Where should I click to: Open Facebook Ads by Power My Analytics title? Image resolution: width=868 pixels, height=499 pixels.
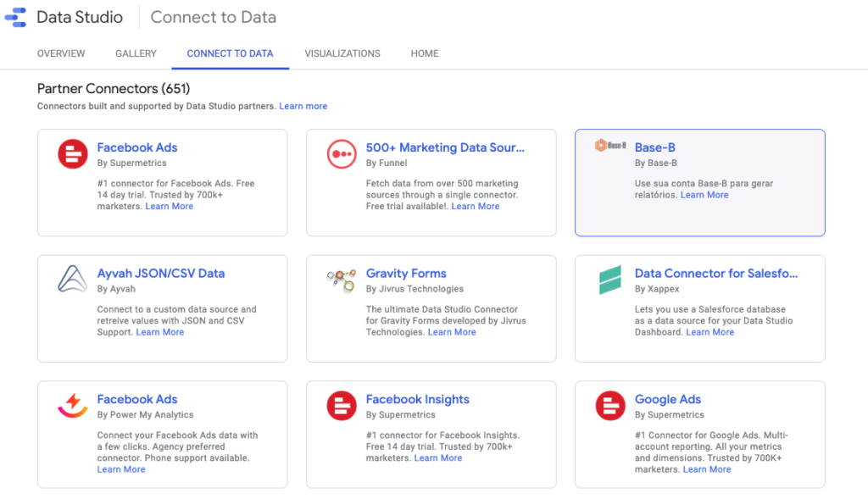click(x=137, y=399)
